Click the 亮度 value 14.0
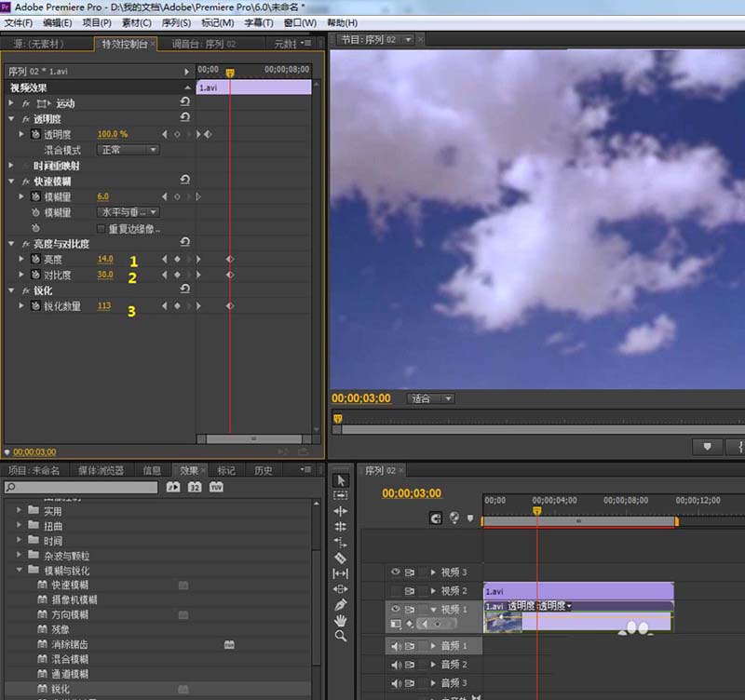 tap(105, 260)
